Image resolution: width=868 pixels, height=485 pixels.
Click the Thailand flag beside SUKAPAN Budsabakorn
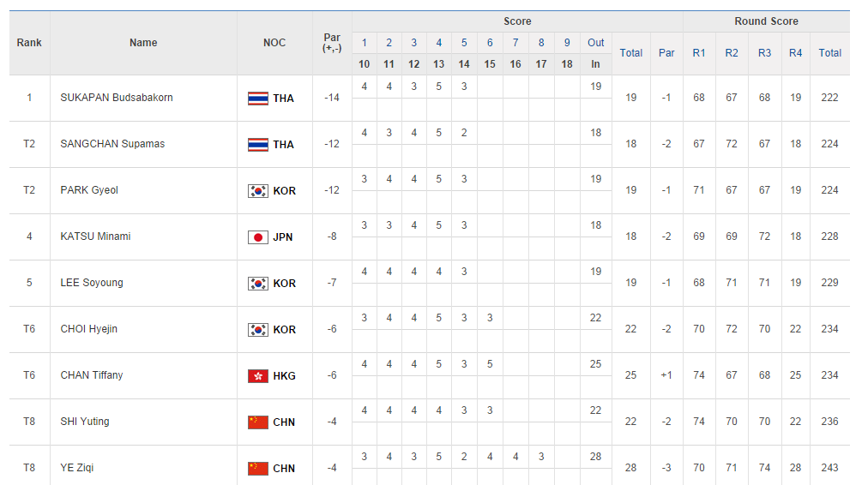click(x=257, y=99)
